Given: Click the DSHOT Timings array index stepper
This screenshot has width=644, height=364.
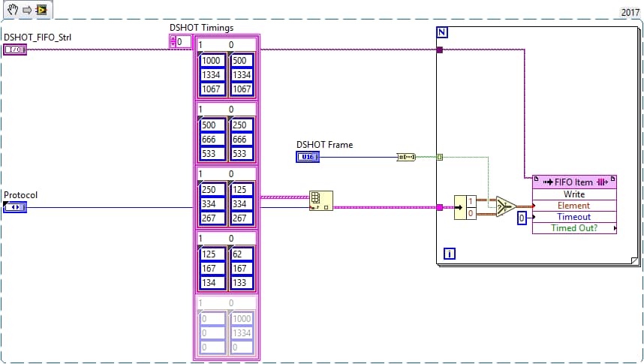Looking at the screenshot, I should (173, 42).
